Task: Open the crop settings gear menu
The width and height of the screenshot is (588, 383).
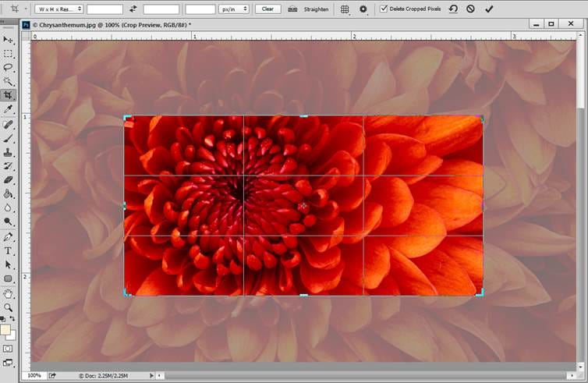Action: click(363, 9)
